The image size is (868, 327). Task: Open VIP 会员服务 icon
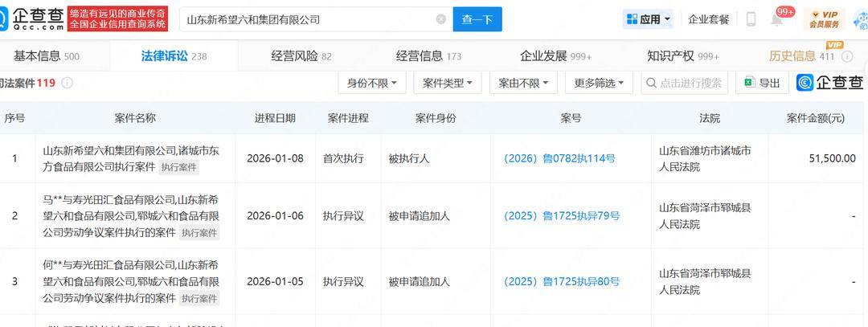[x=824, y=18]
